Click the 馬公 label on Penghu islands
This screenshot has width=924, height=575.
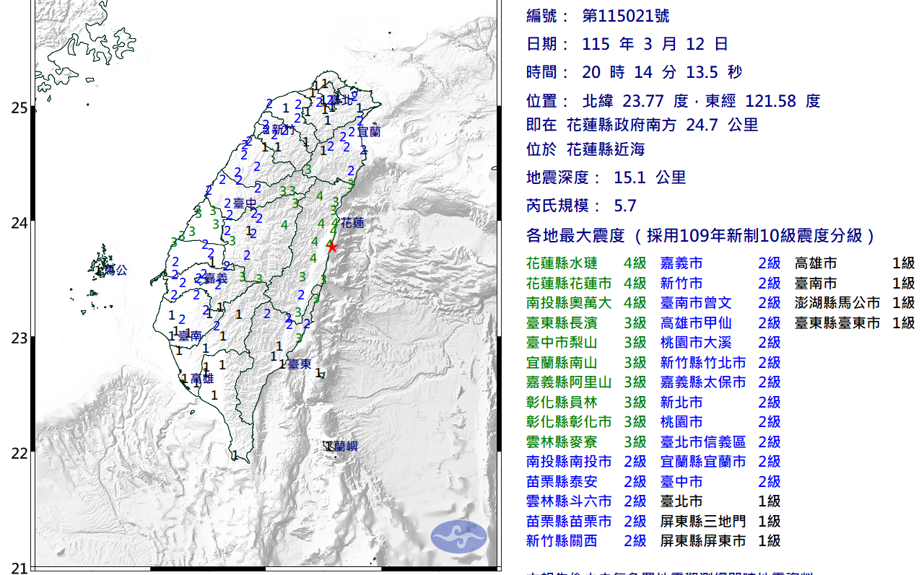[x=115, y=271]
